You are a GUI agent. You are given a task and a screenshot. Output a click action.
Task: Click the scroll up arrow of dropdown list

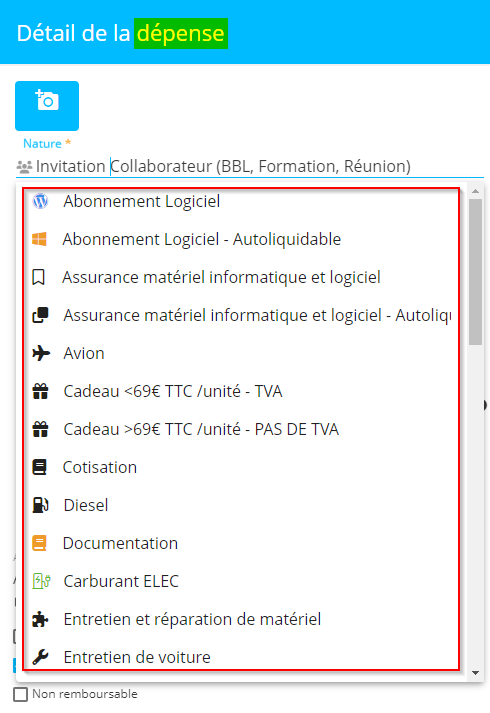475,191
